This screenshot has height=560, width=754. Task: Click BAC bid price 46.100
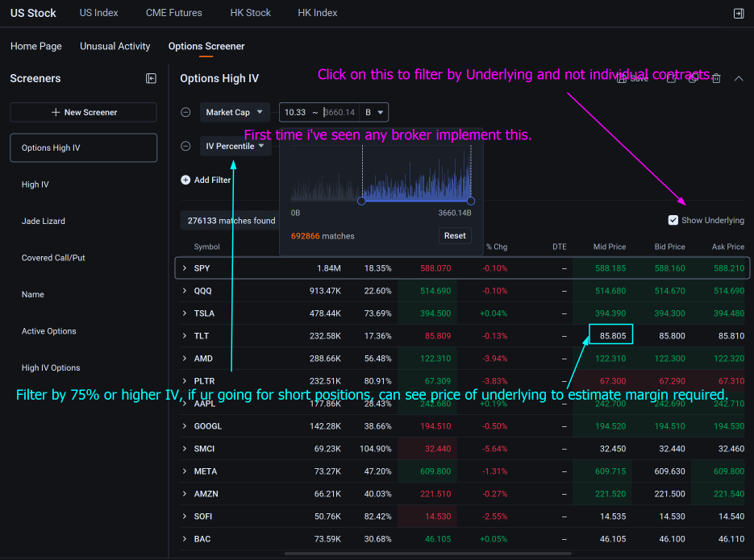672,539
